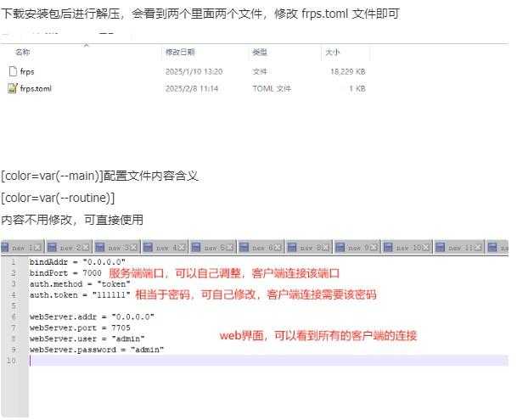Click the disk icon on tab new 3
This screenshot has height=420, width=517.
click(100, 247)
